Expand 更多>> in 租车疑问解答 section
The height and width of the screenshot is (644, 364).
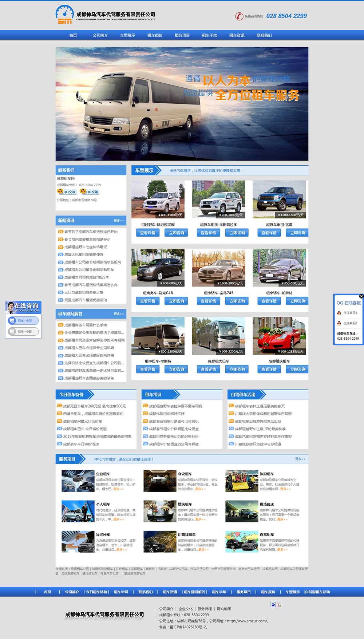pos(119,314)
